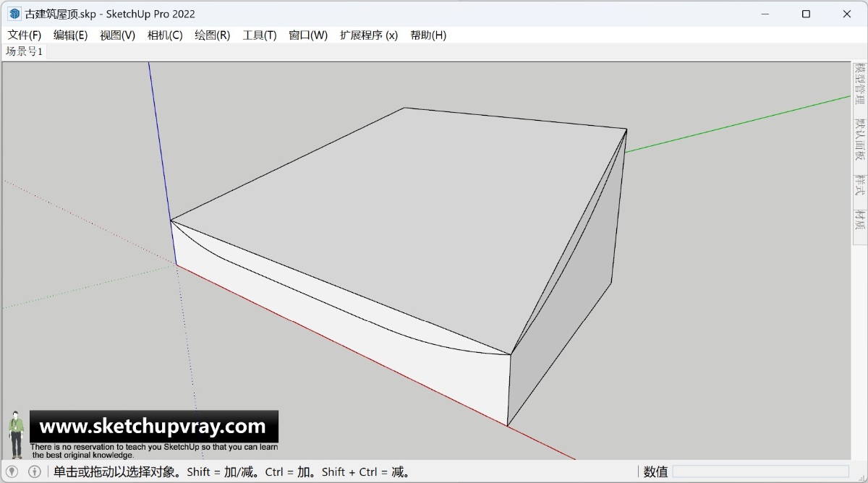Viewport: 868px width, 483px height.
Task: Open the 扩展程序(x) menu
Action: (369, 34)
